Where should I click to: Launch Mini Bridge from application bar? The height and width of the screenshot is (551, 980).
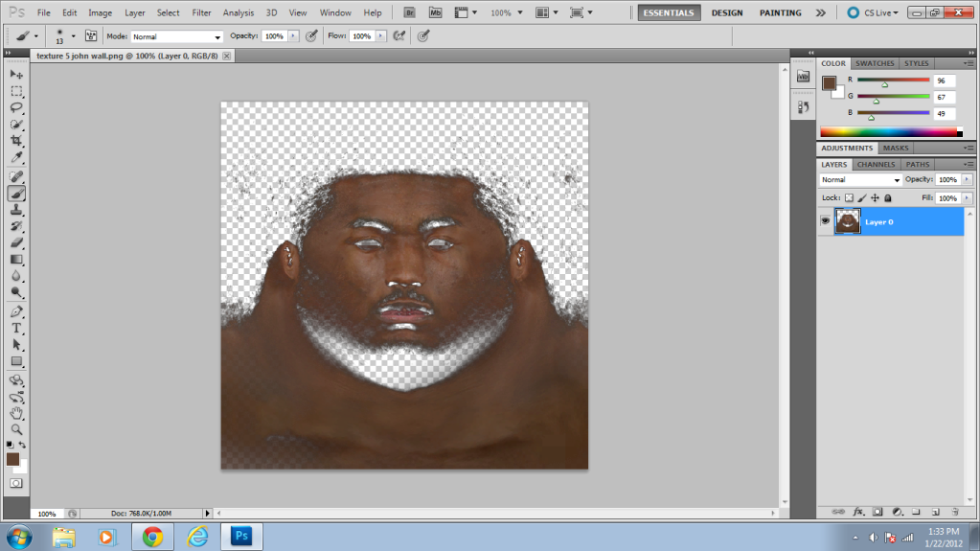tap(435, 12)
